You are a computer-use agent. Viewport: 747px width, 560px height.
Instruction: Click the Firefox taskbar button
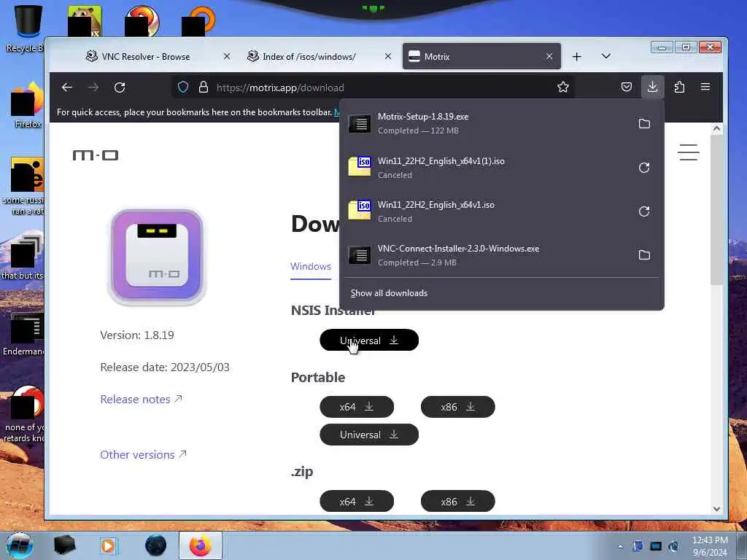(x=200, y=545)
